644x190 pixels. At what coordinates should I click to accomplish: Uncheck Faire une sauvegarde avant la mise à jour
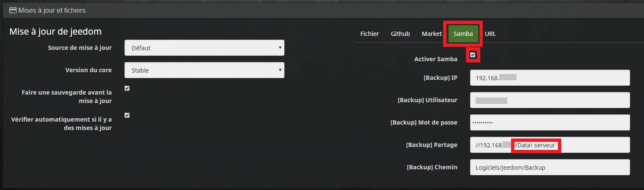pyautogui.click(x=127, y=88)
